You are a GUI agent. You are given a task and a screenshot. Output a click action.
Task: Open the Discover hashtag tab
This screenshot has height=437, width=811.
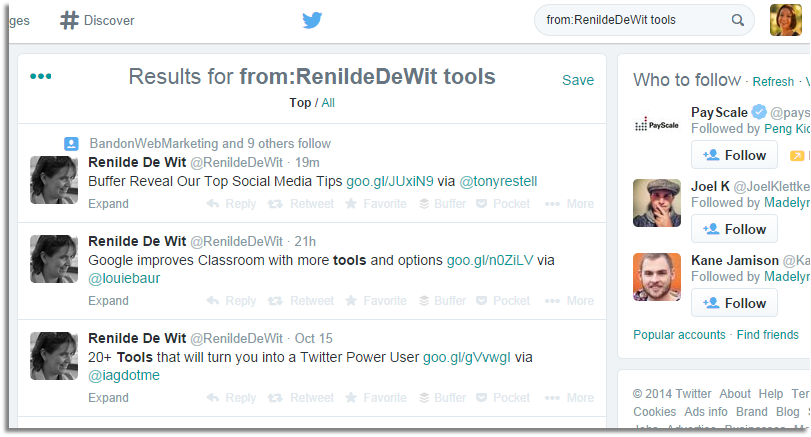tap(97, 20)
